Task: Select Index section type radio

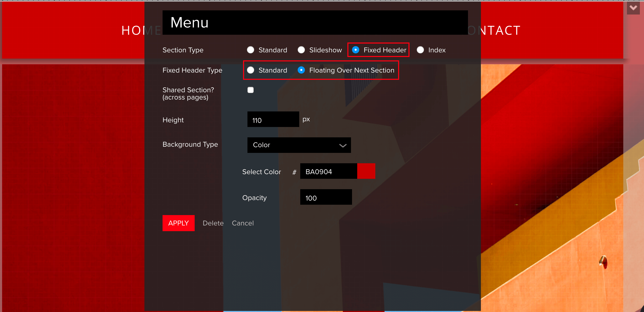Action: click(420, 50)
